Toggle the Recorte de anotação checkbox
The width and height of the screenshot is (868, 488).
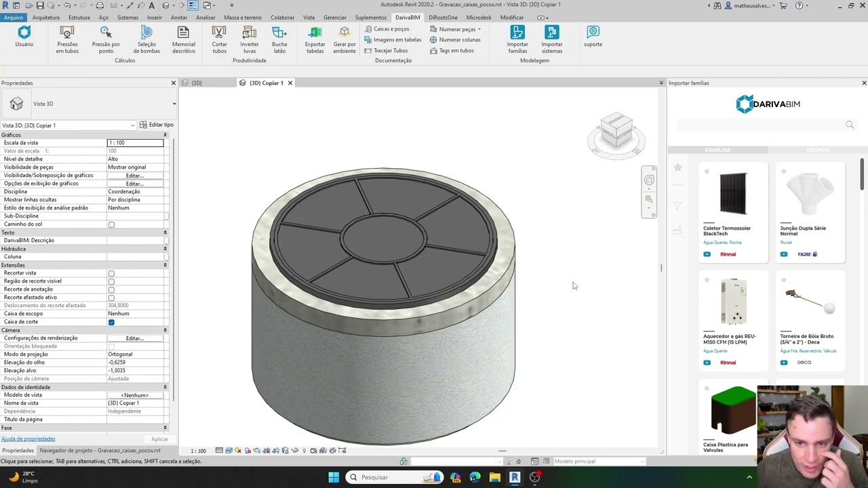tap(111, 289)
